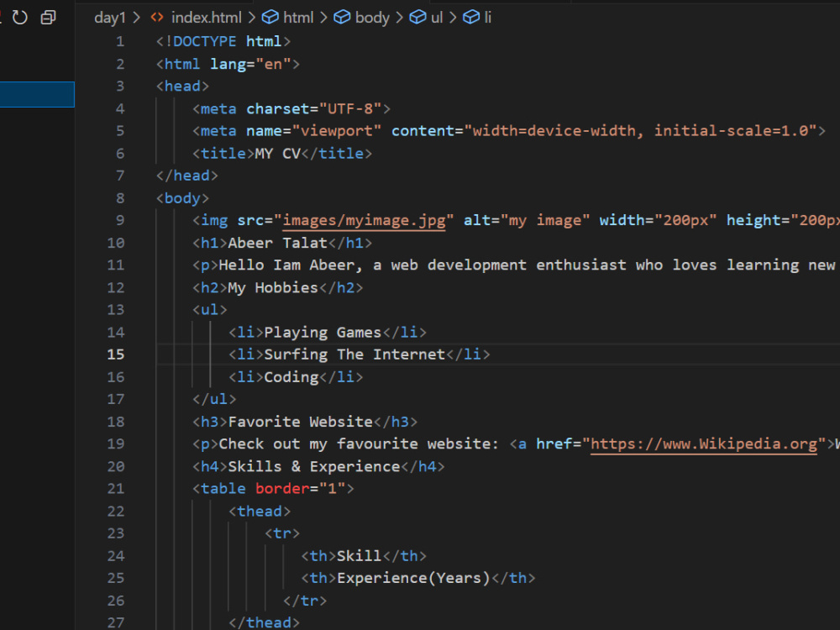
Task: Click the <!DOCTYPE html> declaration
Action: click(x=223, y=41)
